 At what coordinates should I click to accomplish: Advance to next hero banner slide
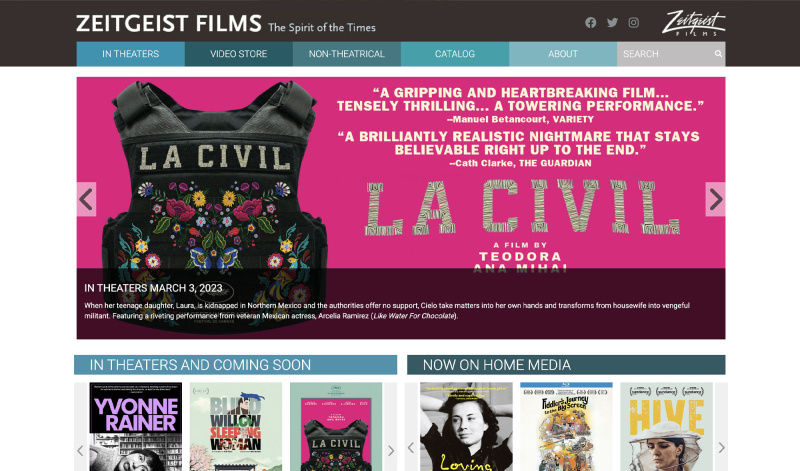tap(715, 199)
